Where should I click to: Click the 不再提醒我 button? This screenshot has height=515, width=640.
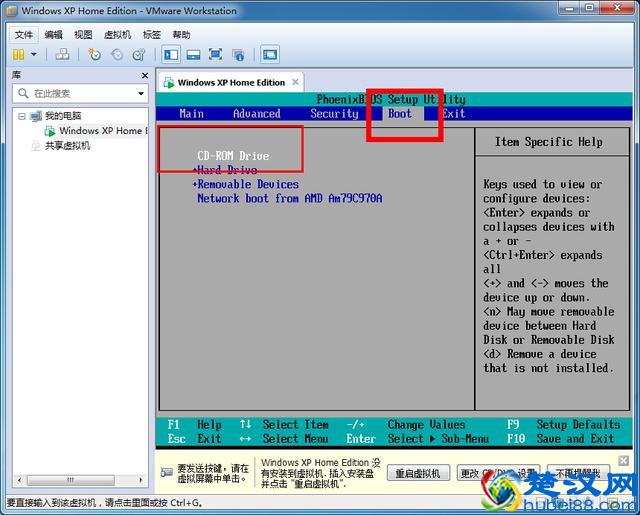click(578, 473)
